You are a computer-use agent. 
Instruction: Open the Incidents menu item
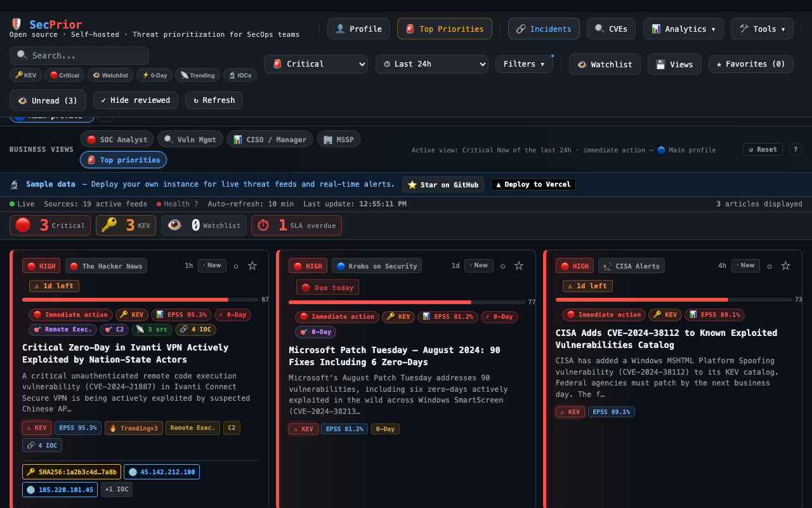[544, 28]
